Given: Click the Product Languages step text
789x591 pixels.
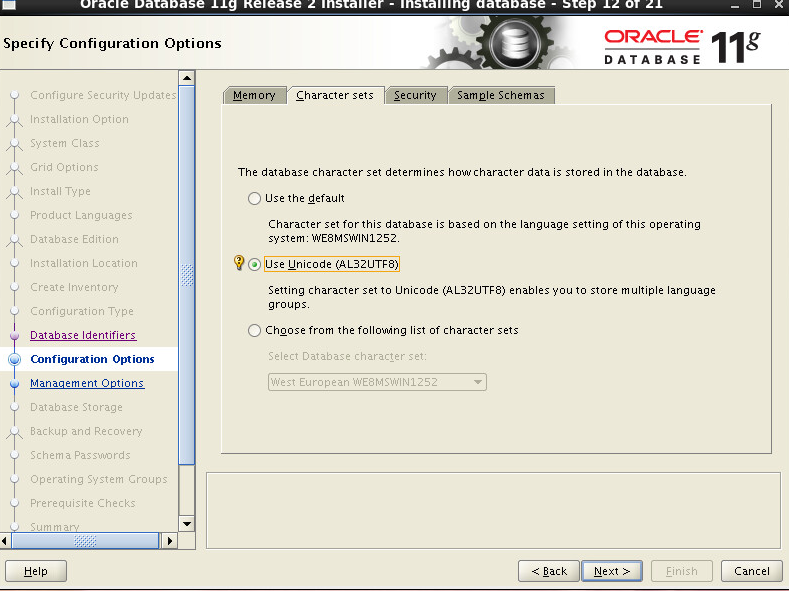Looking at the screenshot, I should 82,215.
